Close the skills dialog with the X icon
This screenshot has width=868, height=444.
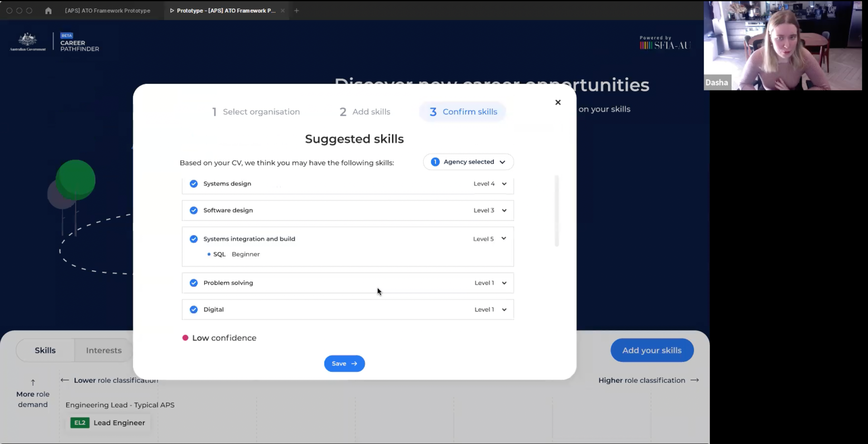pyautogui.click(x=558, y=102)
